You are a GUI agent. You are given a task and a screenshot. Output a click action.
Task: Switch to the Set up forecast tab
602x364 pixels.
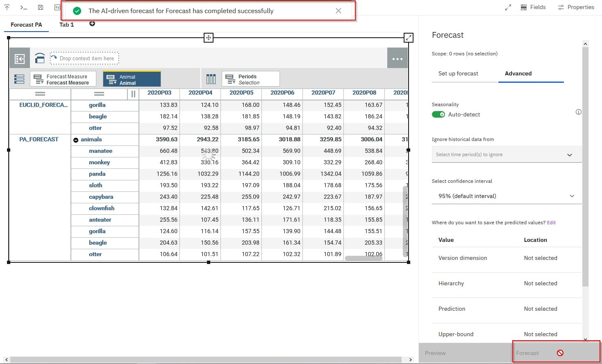pos(458,73)
